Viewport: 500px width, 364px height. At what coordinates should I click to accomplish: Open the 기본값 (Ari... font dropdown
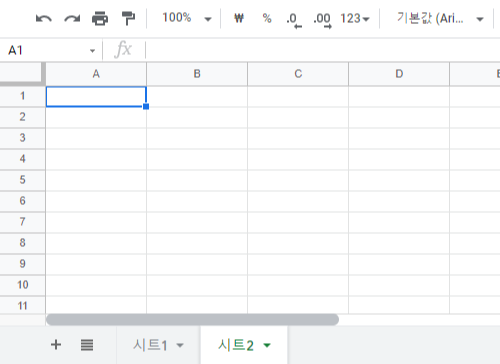440,18
